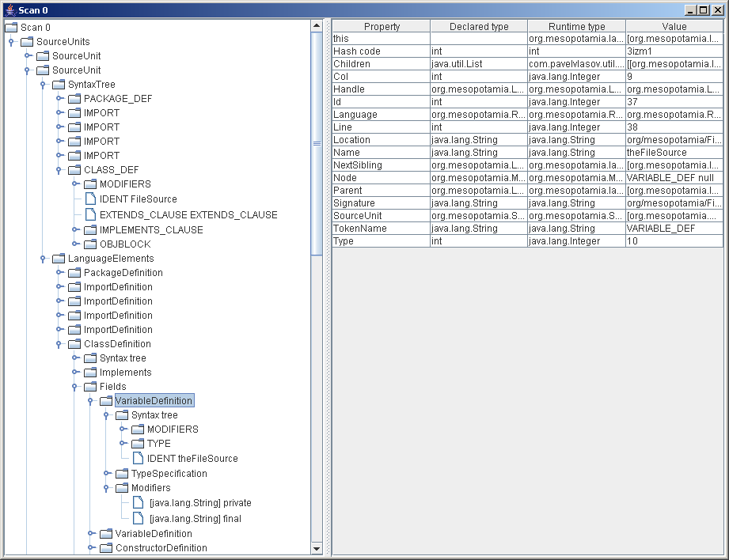Click the tree scrollbar down arrow
The image size is (729, 560).
coord(317,548)
